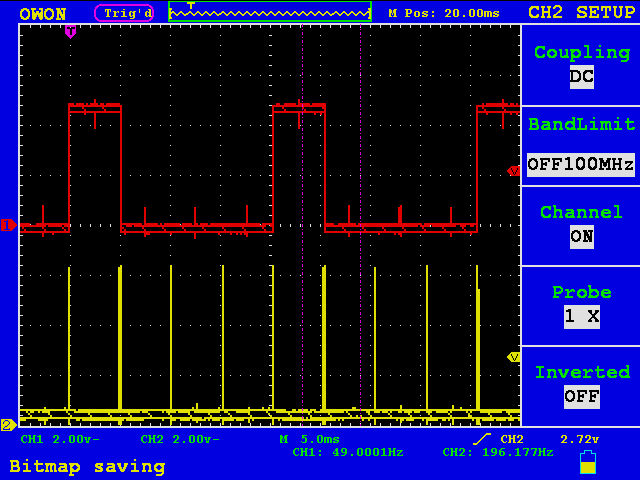Click the CH1: 49.0001Hz frequency readout
Image resolution: width=640 pixels, height=480 pixels.
(x=348, y=452)
